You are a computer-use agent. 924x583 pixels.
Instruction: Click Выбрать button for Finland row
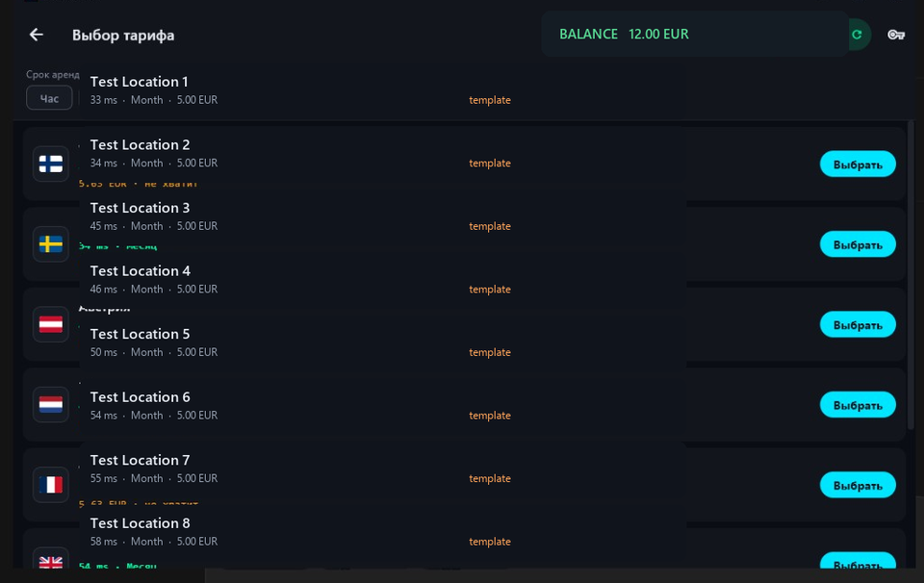tap(858, 165)
